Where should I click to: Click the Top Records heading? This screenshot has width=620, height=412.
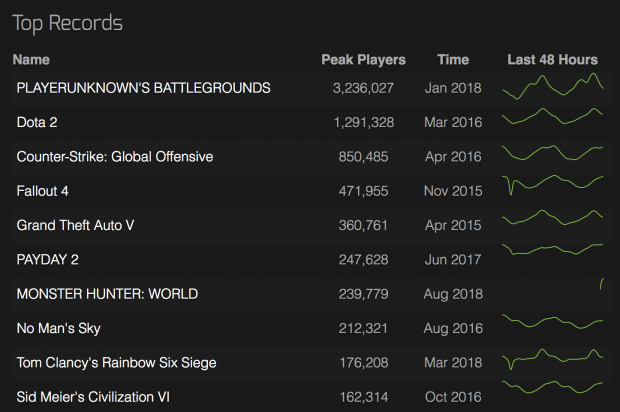(68, 23)
